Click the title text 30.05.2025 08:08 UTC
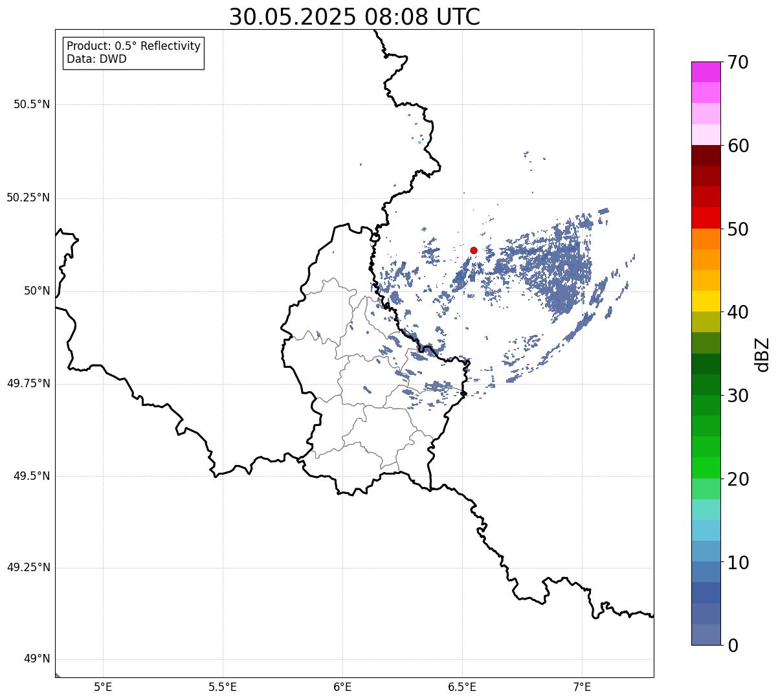This screenshot has height=700, width=778. point(355,17)
